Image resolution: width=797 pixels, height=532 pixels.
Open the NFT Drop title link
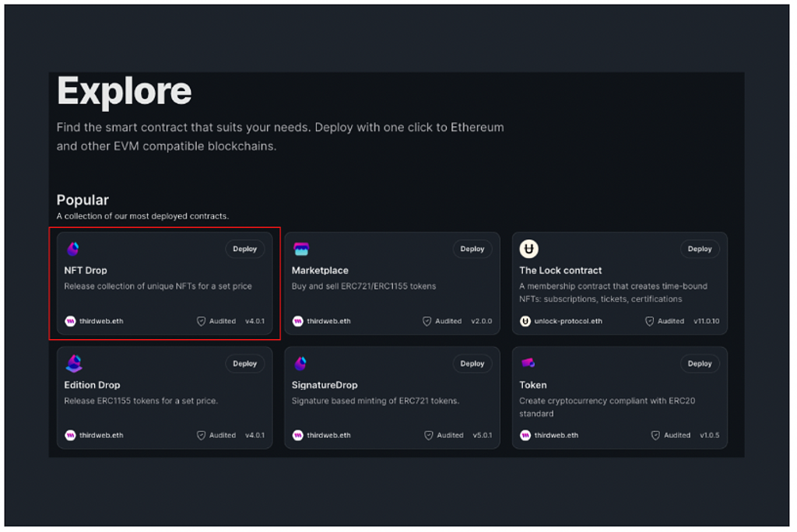click(x=86, y=271)
